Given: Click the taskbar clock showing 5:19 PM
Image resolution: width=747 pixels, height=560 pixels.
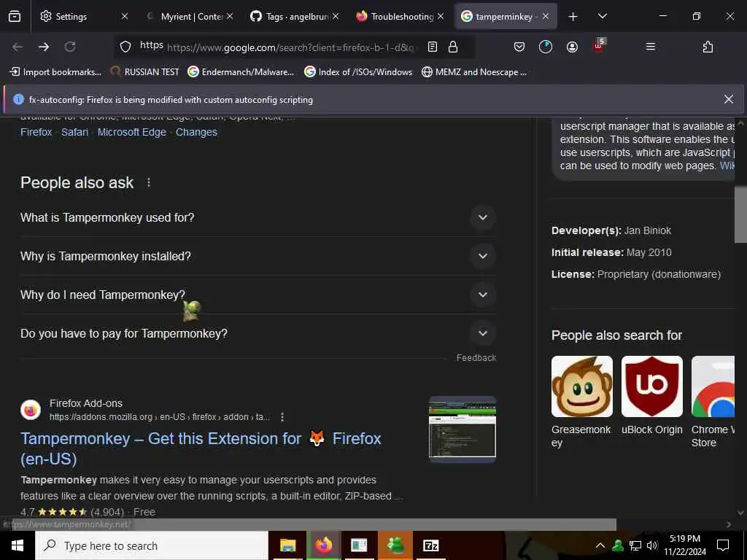Looking at the screenshot, I should (x=685, y=545).
